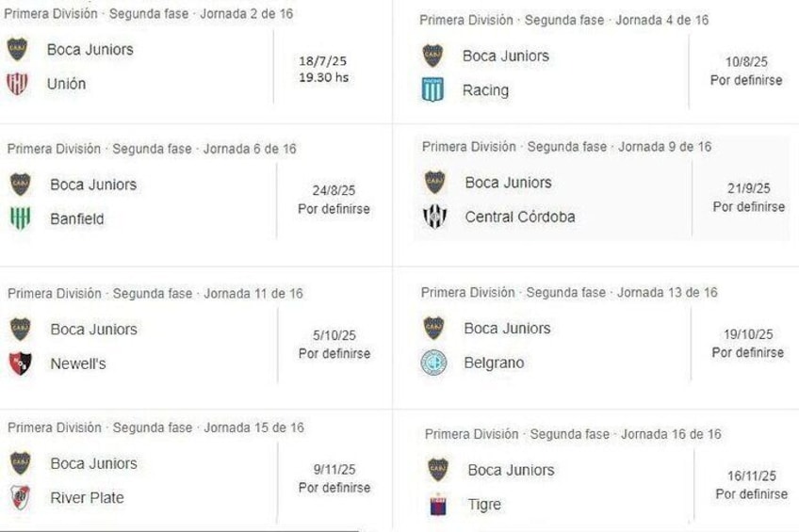
Task: Click the Central Córdoba crest
Action: 434,217
